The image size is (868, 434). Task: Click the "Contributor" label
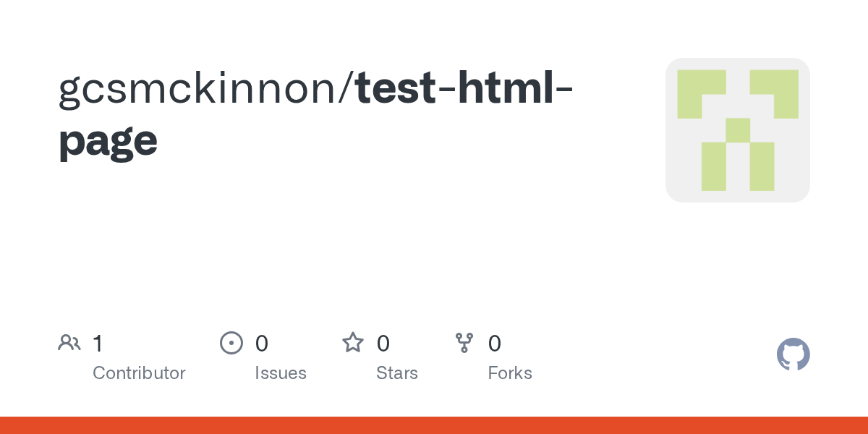pos(139,373)
